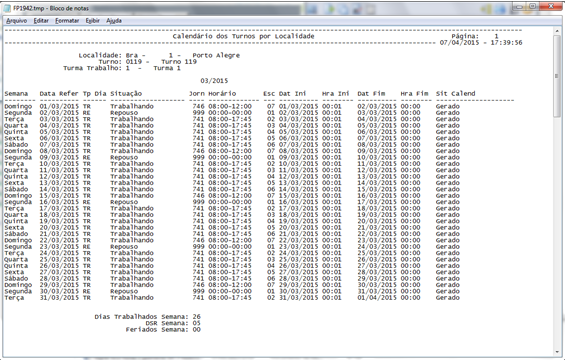The width and height of the screenshot is (565, 360).
Task: Click the 'Dat Ini' column header
Action: pos(293,94)
